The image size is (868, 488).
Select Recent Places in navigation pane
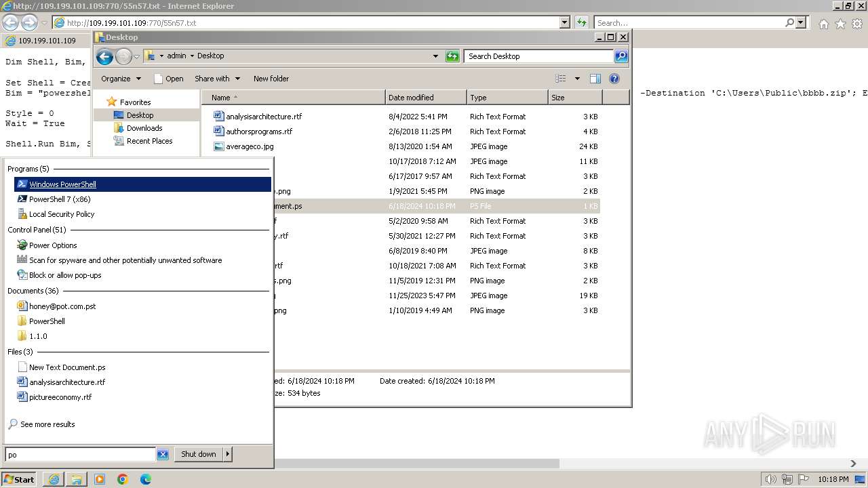(143, 141)
